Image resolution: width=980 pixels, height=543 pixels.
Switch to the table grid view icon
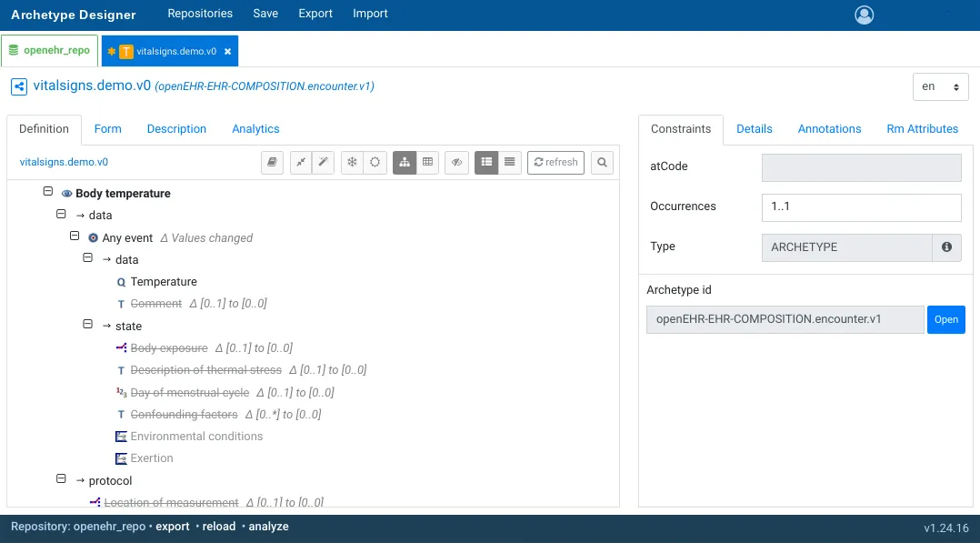[428, 162]
